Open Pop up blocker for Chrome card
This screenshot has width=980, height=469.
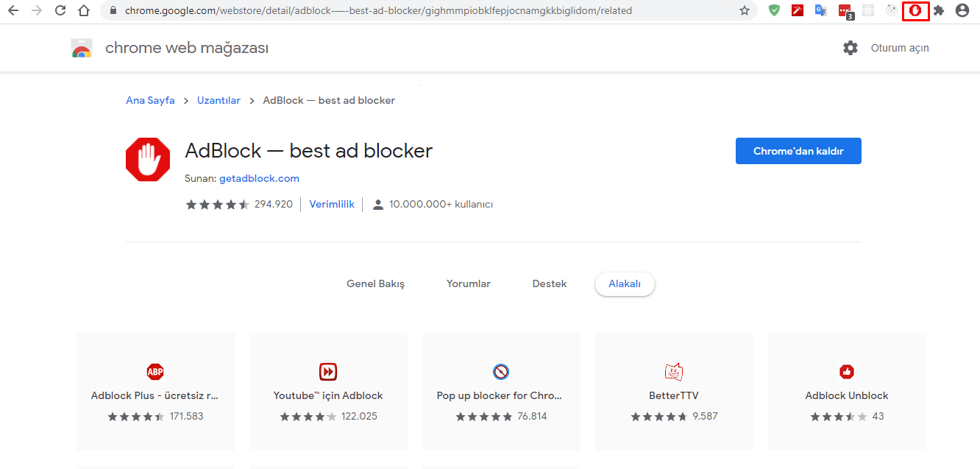pos(501,392)
